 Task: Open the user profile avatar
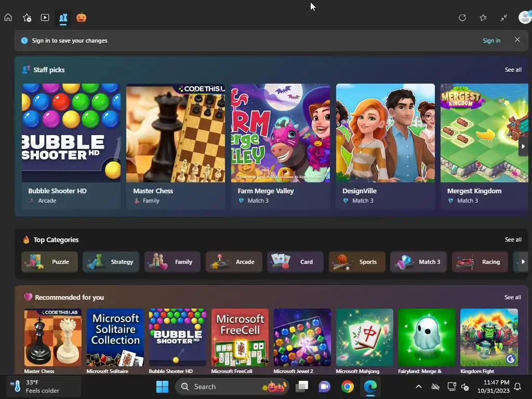point(525,17)
